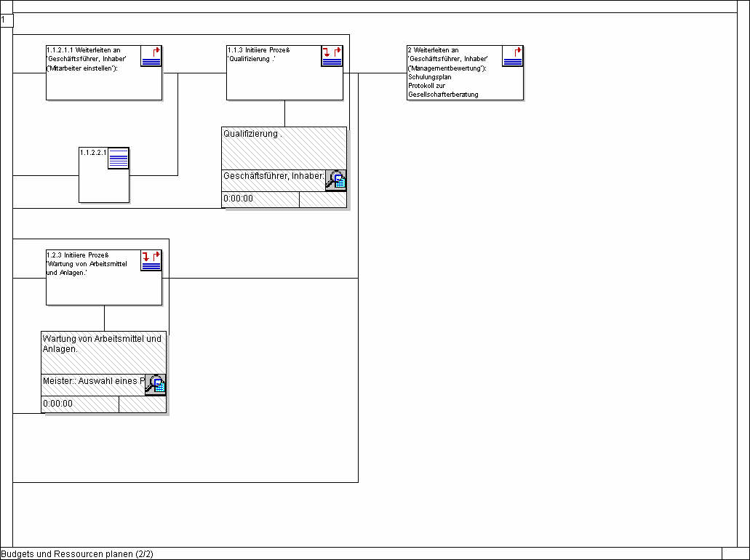Click the forward icon on node 2
Image resolution: width=750 pixels, height=560 pixels.
[x=512, y=56]
